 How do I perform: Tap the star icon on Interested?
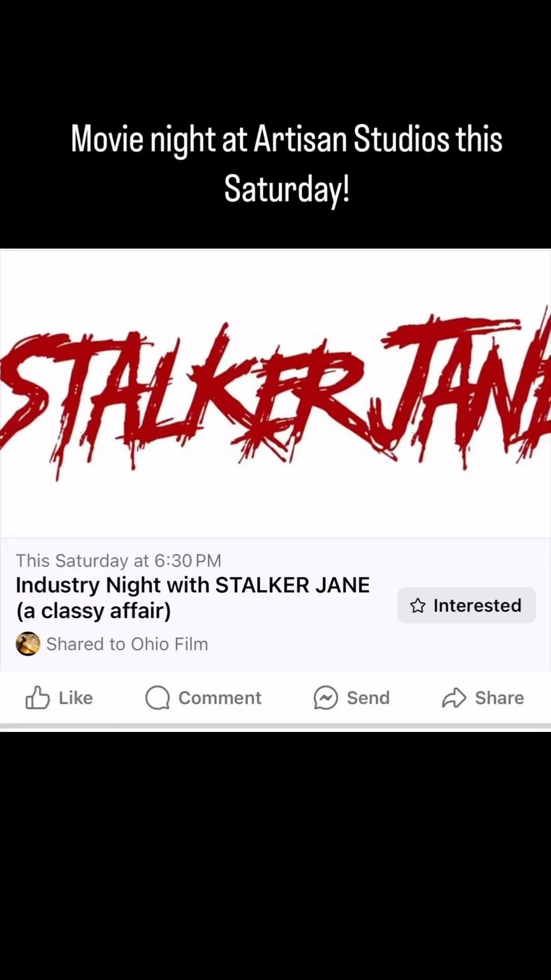tap(418, 606)
